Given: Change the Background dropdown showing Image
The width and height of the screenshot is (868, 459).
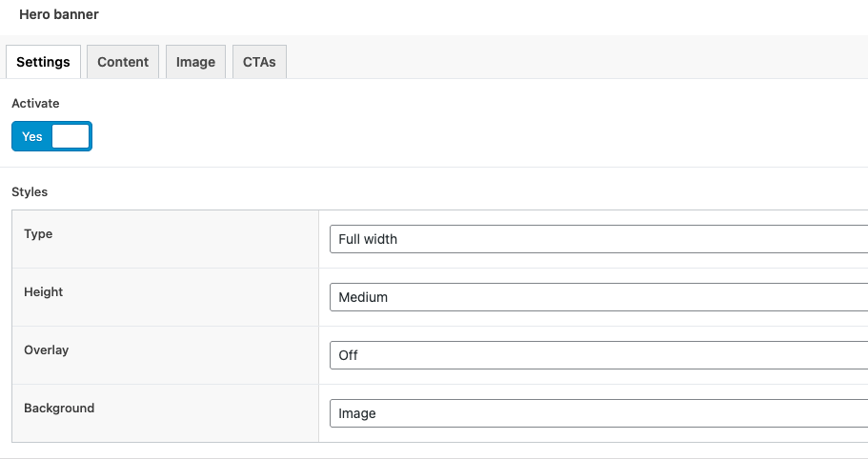Looking at the screenshot, I should (x=598, y=413).
